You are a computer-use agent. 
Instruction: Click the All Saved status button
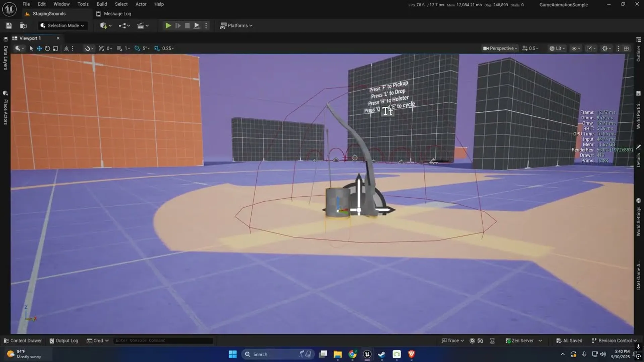[569, 340]
